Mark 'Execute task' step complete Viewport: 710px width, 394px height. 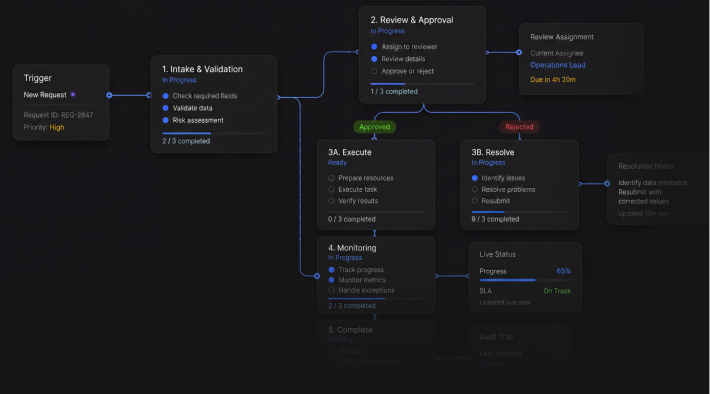[x=331, y=189]
